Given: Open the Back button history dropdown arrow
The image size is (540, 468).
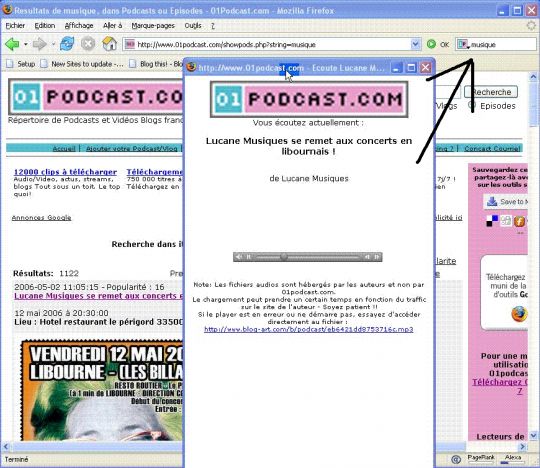Looking at the screenshot, I should tap(25, 44).
